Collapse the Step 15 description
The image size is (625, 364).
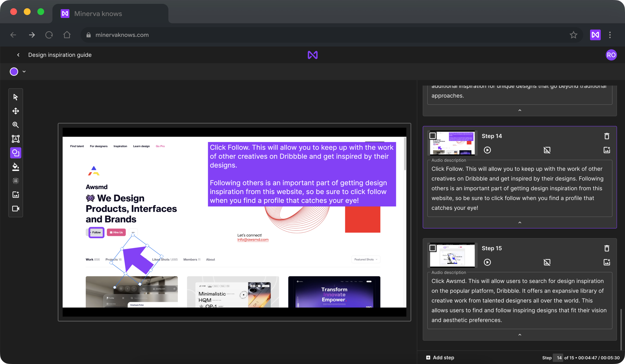coord(520,335)
